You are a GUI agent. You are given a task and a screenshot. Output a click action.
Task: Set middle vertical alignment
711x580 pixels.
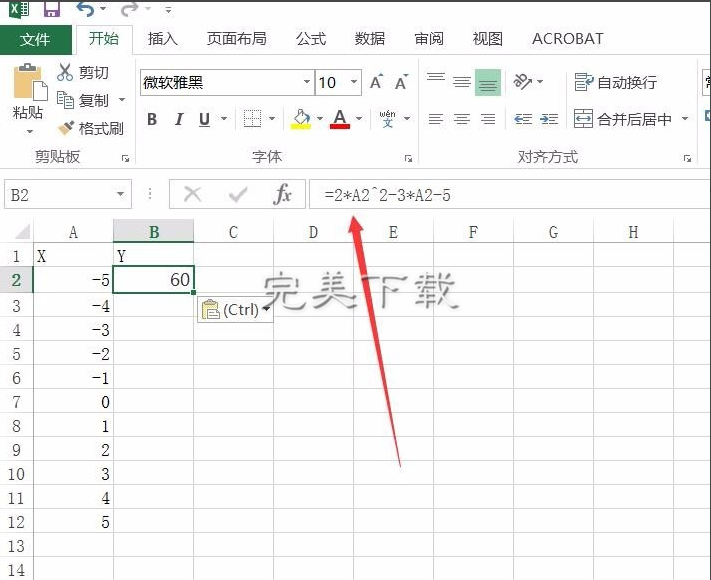[462, 82]
